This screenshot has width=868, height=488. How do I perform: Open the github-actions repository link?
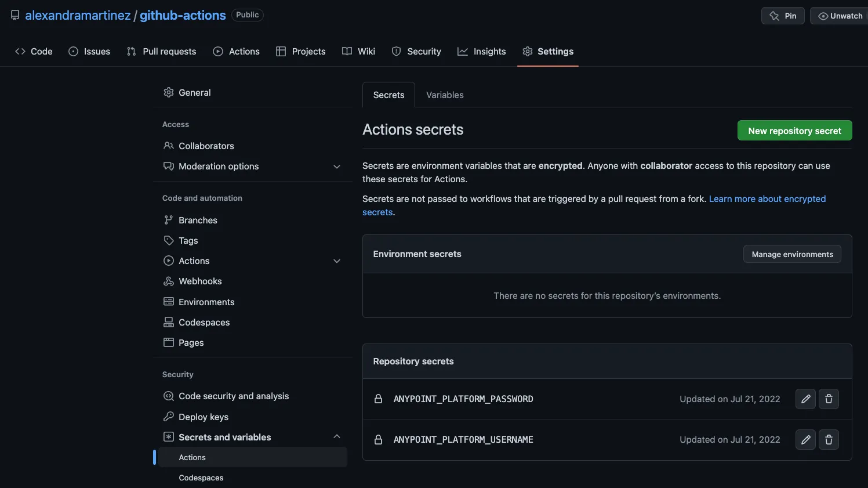(183, 16)
